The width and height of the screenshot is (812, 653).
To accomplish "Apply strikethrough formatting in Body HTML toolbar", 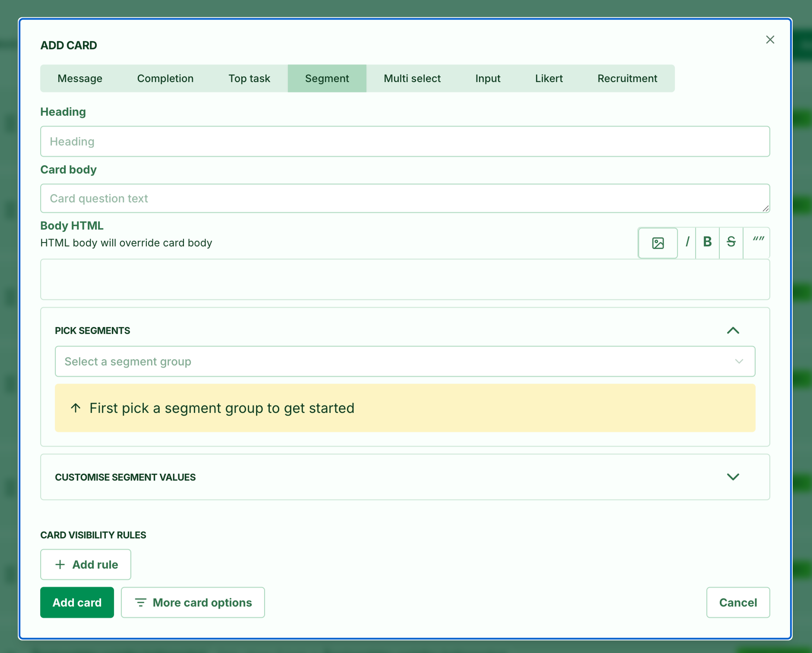I will pos(731,242).
